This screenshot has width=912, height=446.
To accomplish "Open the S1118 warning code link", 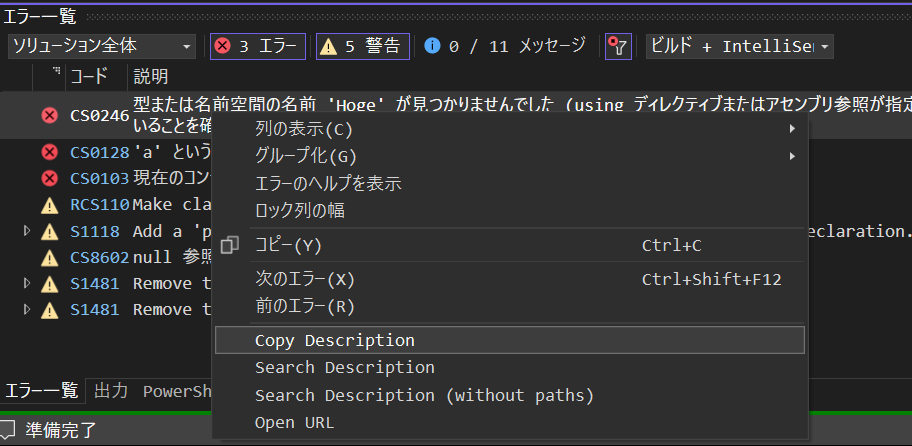I will click(95, 231).
